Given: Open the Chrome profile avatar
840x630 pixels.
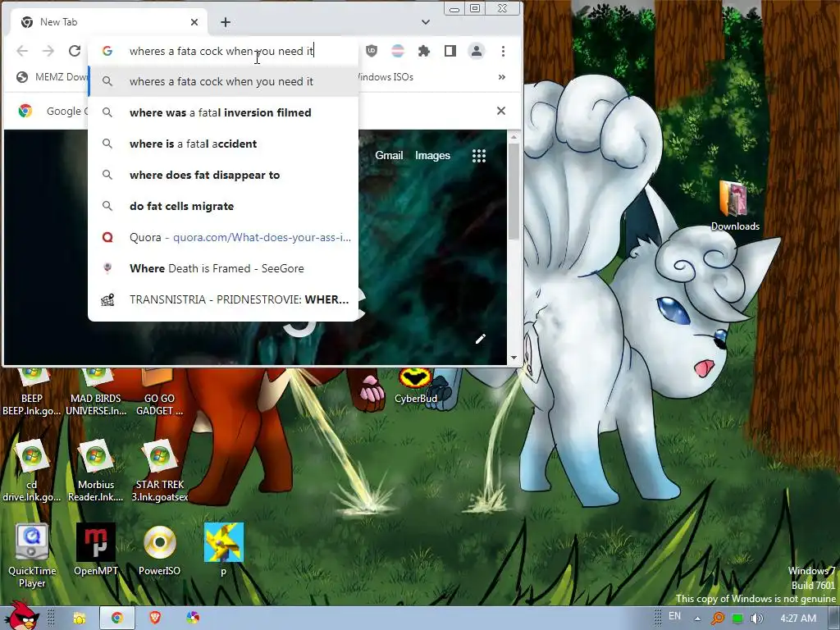Looking at the screenshot, I should coord(477,51).
